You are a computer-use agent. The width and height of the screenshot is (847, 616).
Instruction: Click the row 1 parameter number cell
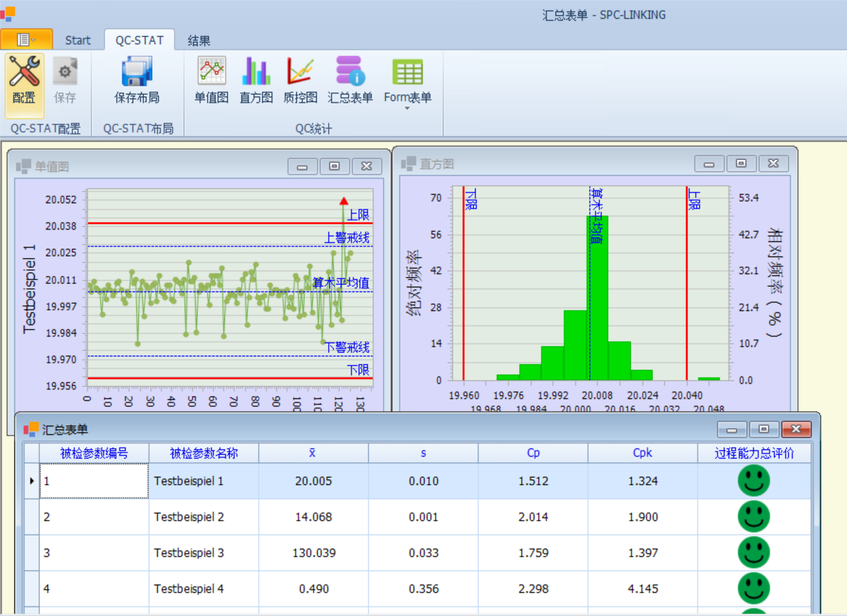[94, 481]
